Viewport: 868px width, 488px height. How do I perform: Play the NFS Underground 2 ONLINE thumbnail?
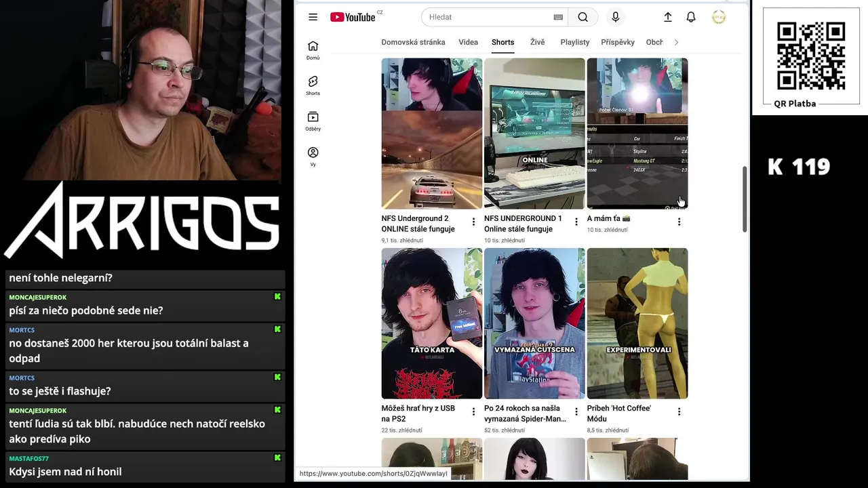[x=432, y=134]
